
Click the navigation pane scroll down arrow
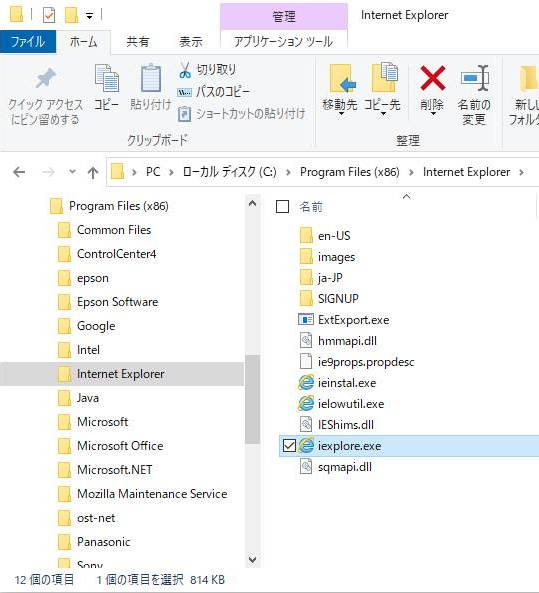pos(252,559)
